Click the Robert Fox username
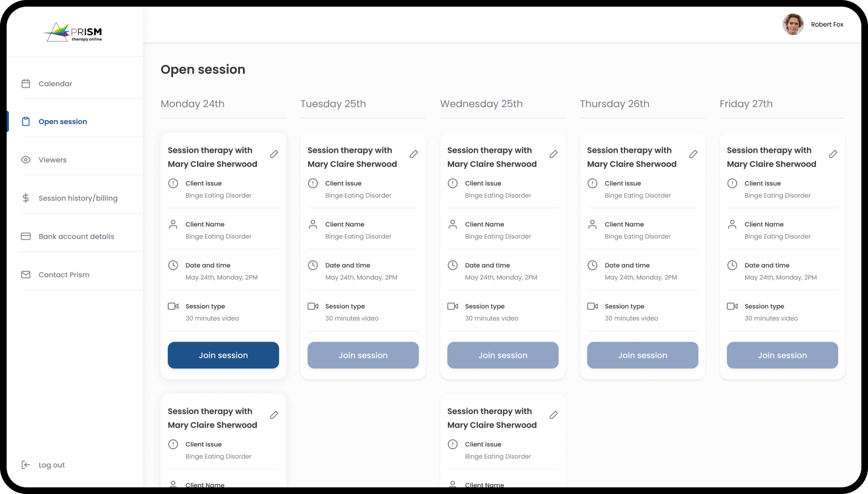Screen dimensions: 868x494 click(x=827, y=24)
